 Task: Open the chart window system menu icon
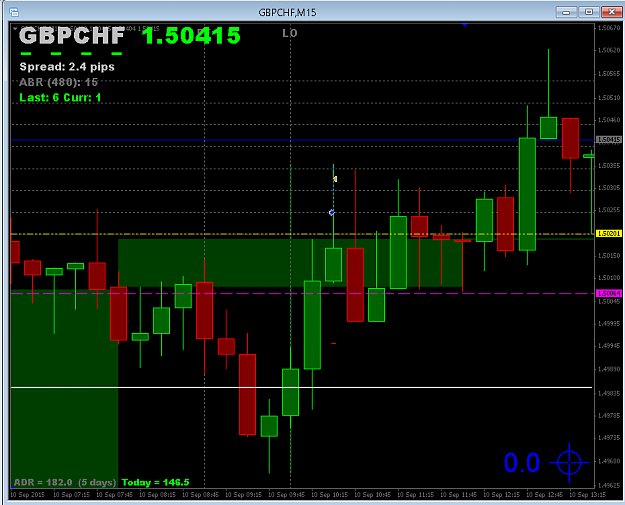pyautogui.click(x=14, y=12)
